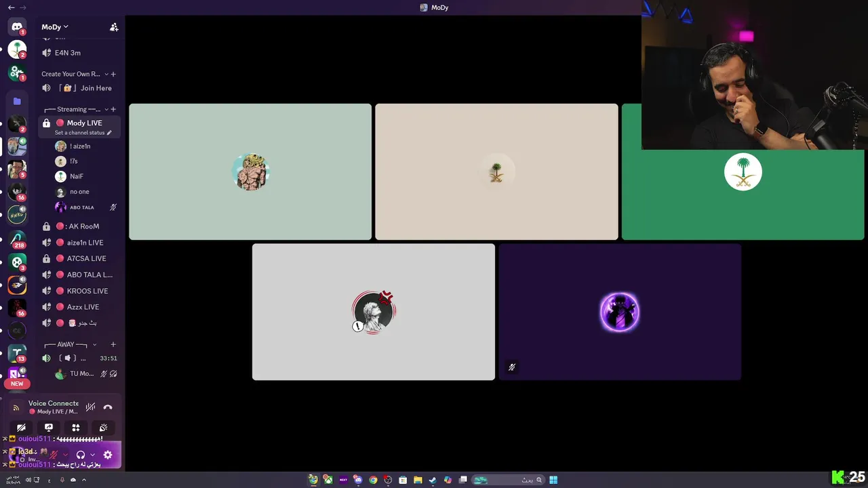868x488 pixels.
Task: Collapse the Streaming category
Action: 106,109
